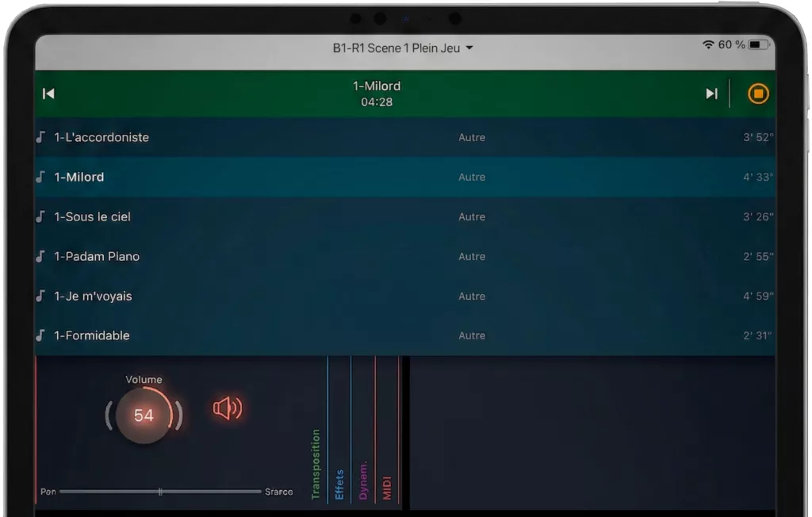
Task: Choose 1-Je m'voyais from the playlist
Action: (x=93, y=296)
